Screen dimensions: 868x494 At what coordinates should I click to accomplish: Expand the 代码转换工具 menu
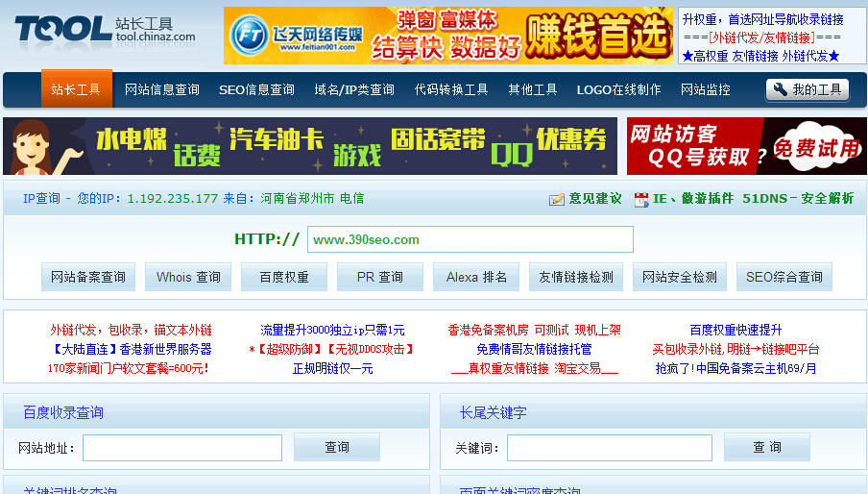coord(451,89)
